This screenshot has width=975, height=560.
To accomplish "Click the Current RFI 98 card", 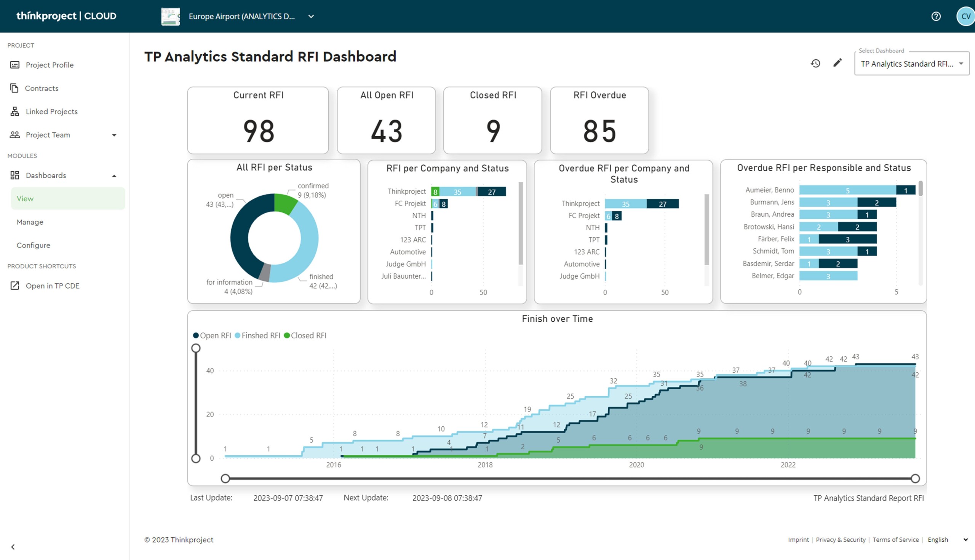I will point(258,120).
